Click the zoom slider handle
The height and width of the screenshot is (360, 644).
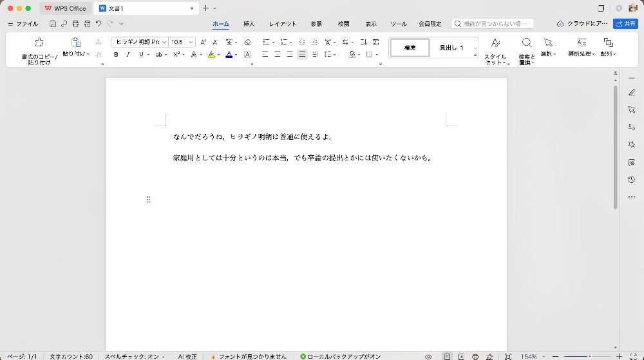click(x=589, y=357)
